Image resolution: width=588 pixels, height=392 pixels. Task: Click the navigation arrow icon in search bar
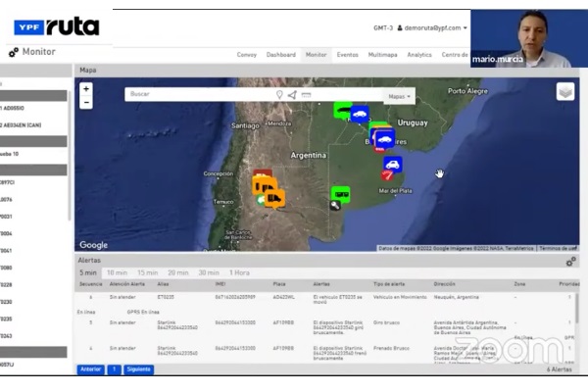tap(292, 95)
